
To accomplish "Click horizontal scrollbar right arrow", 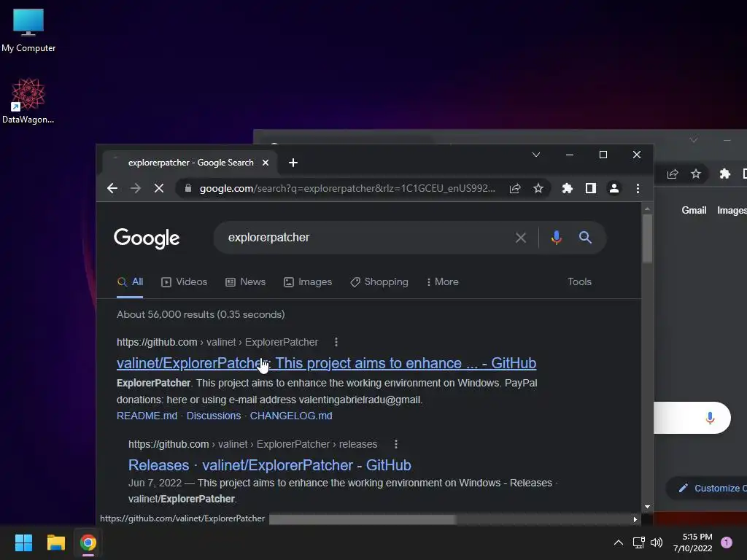I will pos(635,519).
